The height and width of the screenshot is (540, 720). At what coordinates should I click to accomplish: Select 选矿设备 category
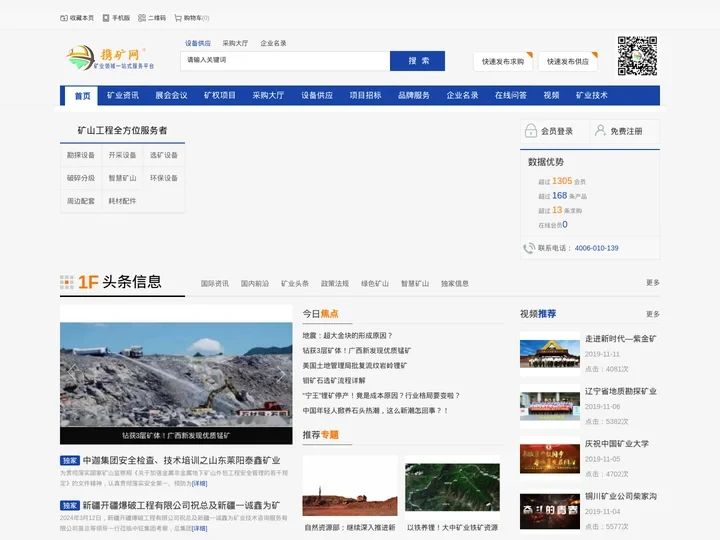coord(164,155)
